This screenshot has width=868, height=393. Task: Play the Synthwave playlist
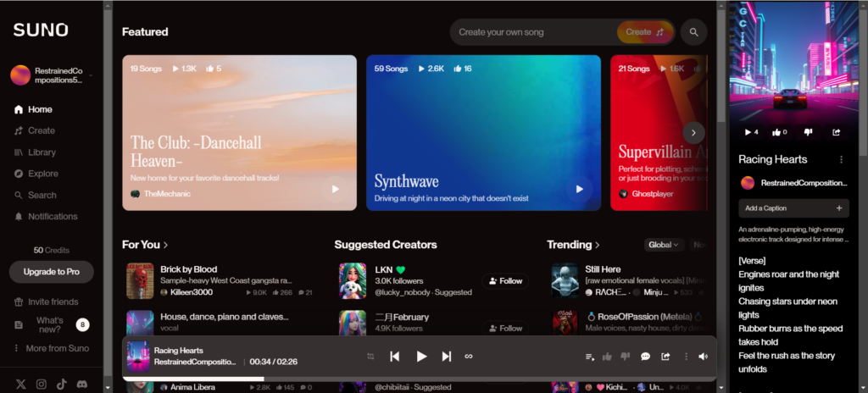pos(580,189)
